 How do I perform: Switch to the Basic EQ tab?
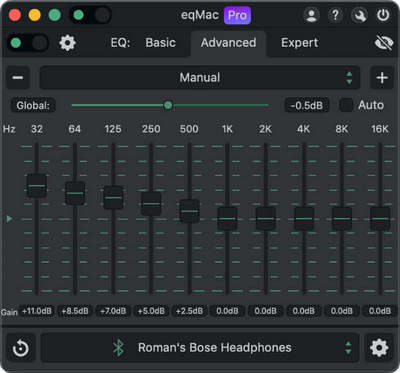[160, 43]
